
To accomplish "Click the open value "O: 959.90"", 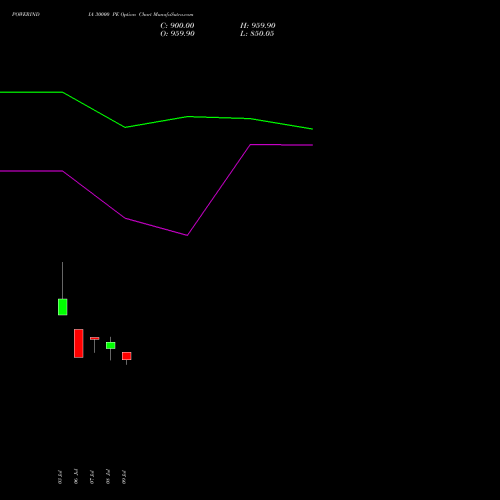I will point(177,34).
